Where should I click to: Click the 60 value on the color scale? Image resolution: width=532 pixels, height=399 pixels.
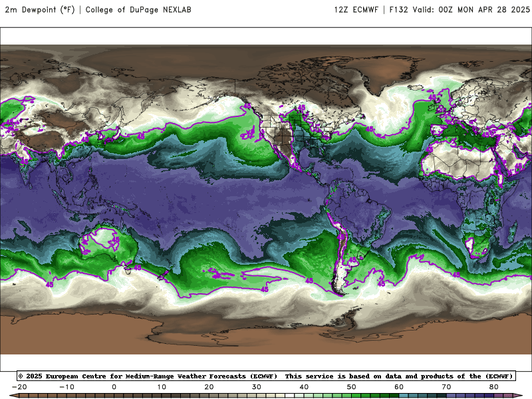(x=399, y=387)
